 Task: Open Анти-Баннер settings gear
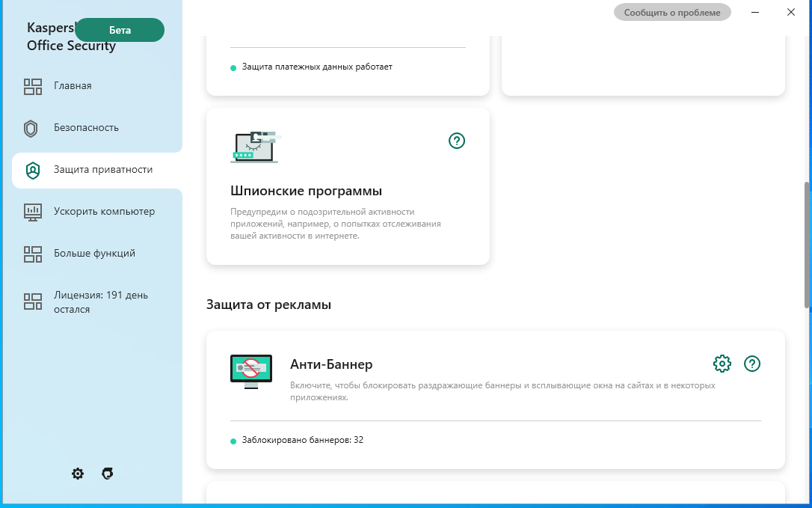point(722,364)
